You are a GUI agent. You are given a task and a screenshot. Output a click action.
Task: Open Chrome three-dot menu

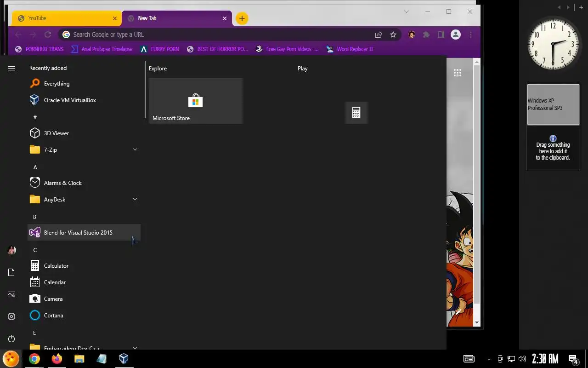(470, 34)
